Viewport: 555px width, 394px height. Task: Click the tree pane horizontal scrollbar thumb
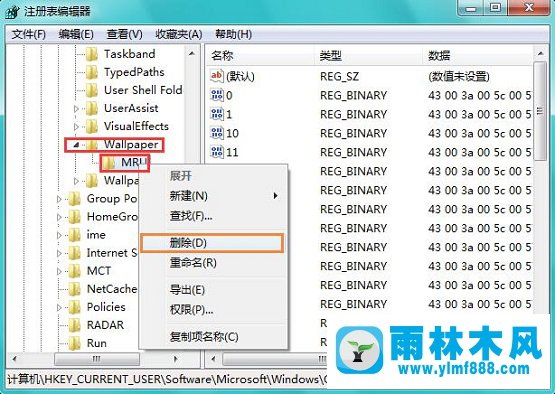[97, 359]
